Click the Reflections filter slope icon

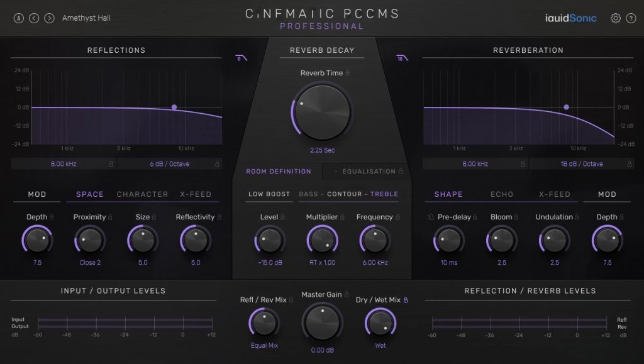(241, 58)
